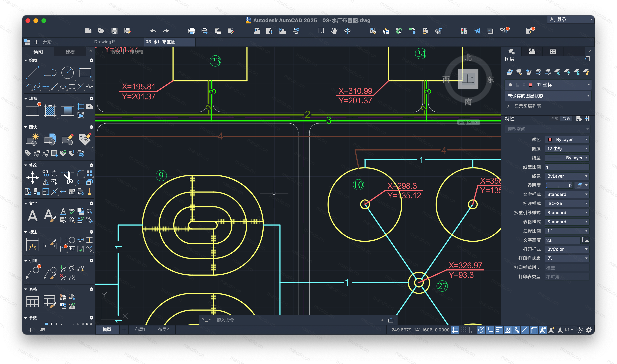Image resolution: width=617 pixels, height=364 pixels.
Task: Click the Mirror tool icon
Action: [46, 182]
